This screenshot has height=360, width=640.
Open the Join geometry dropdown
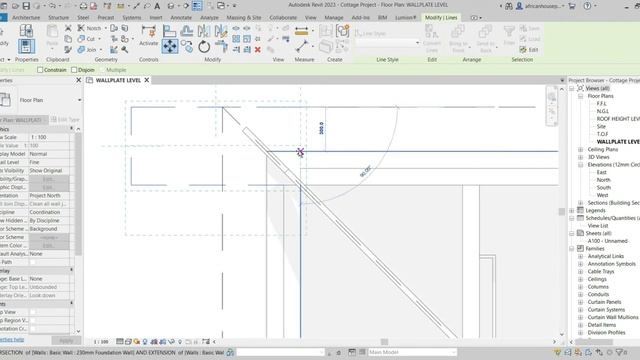pos(100,49)
